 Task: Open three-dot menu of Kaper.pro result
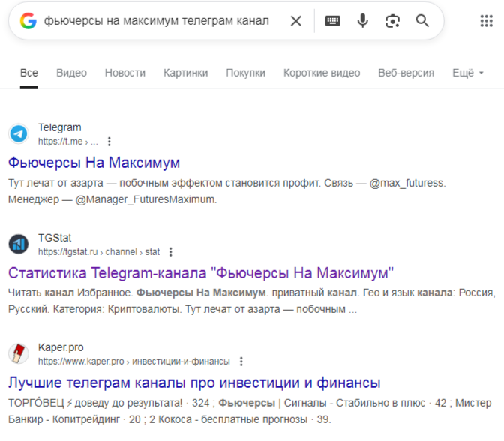click(241, 361)
